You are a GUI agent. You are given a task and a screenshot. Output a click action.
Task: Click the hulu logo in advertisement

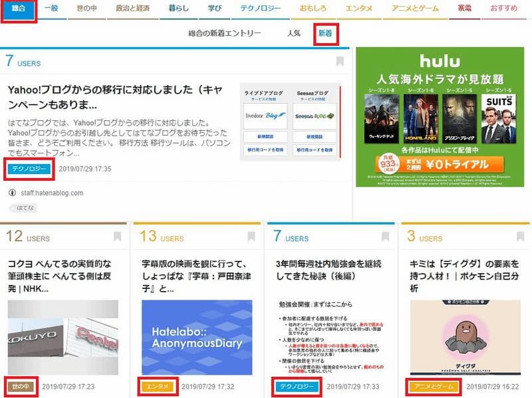[x=440, y=61]
